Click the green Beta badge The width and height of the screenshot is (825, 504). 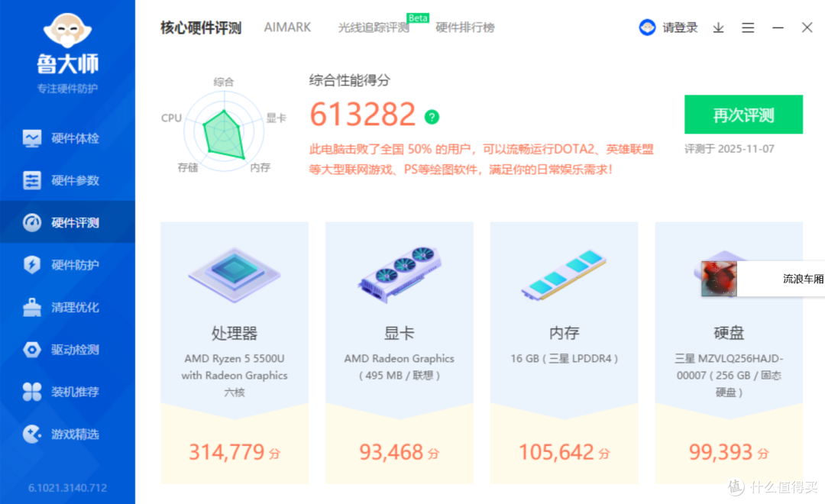coord(418,18)
